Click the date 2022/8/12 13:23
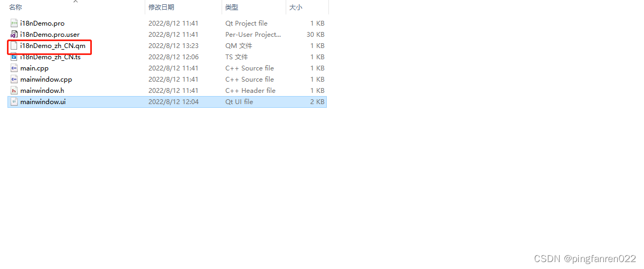Viewport: 644px width, 269px height. [174, 46]
